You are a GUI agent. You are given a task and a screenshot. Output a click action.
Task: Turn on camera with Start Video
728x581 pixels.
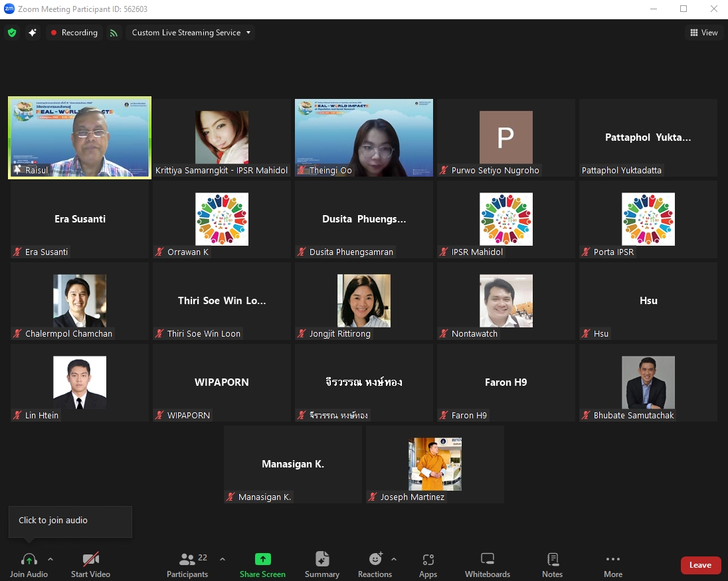point(90,564)
